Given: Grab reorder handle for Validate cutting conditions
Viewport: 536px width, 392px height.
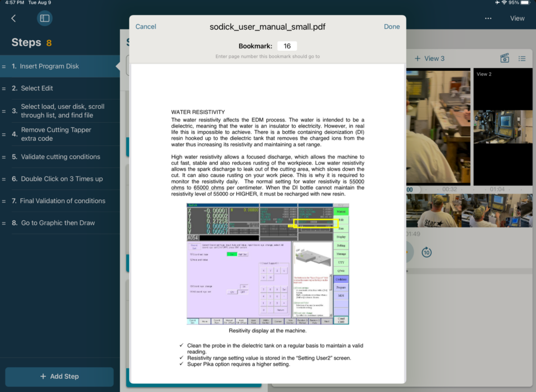Looking at the screenshot, I should coord(4,157).
